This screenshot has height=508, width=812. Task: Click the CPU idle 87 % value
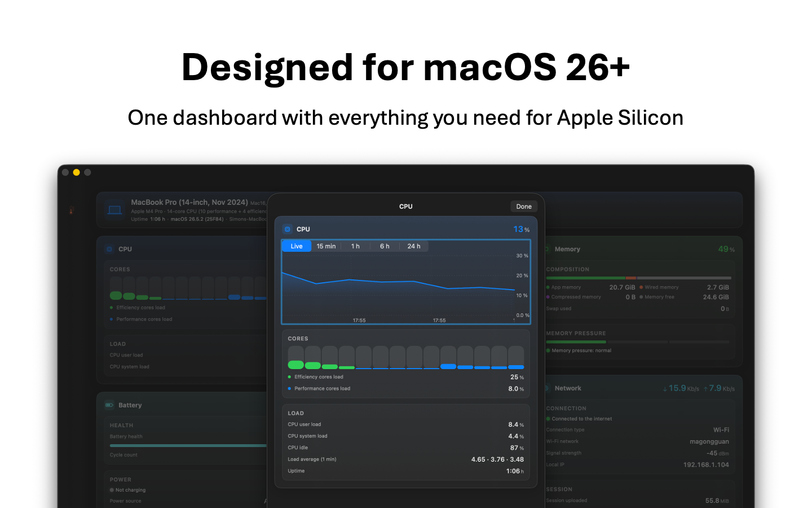(x=517, y=448)
